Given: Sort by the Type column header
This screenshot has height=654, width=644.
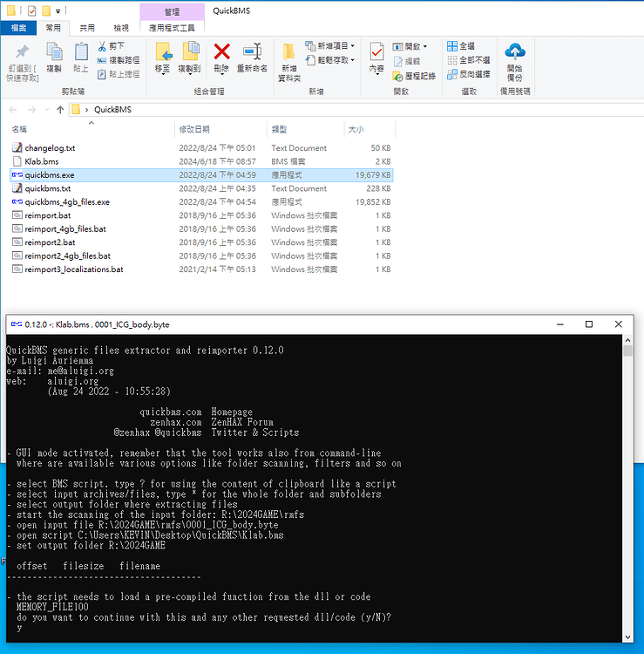Looking at the screenshot, I should coord(306,129).
